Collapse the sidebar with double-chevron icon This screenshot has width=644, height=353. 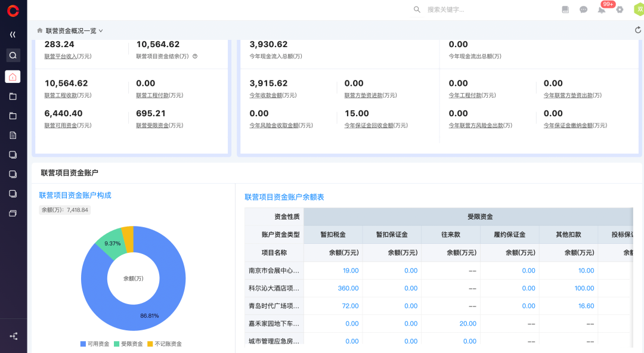(x=13, y=35)
